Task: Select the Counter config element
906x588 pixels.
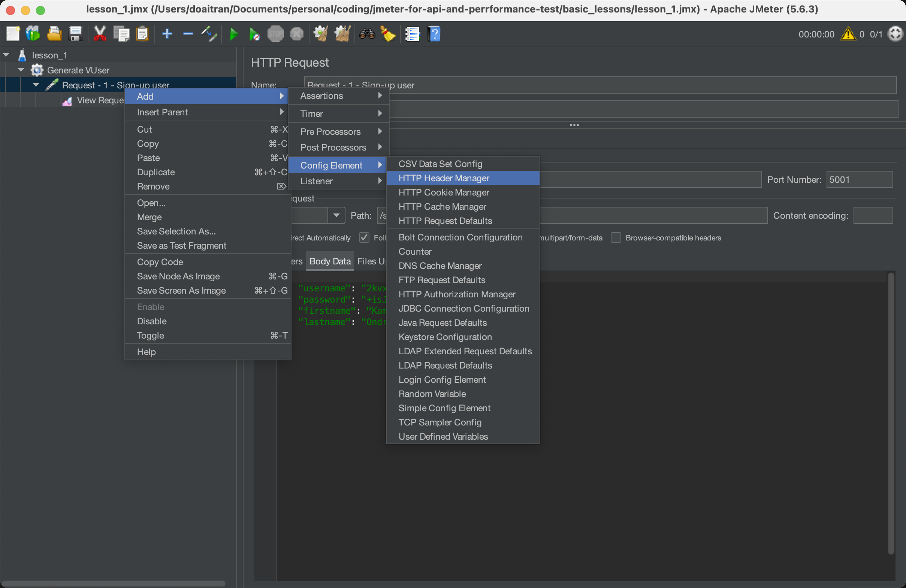Action: (463, 252)
